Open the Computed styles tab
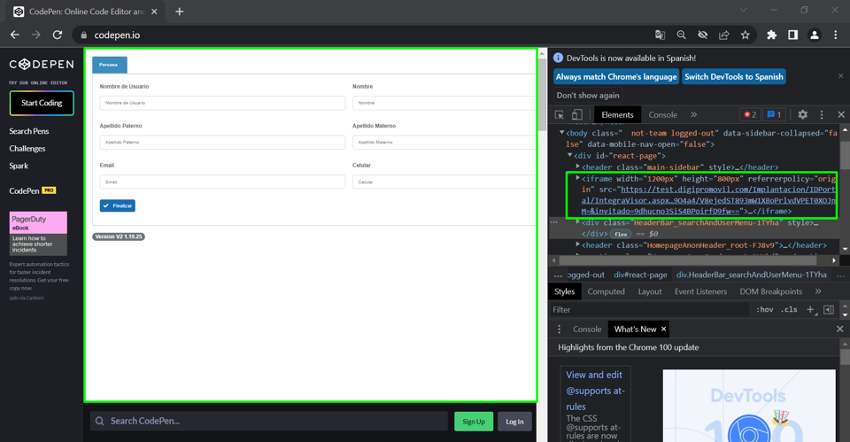Image resolution: width=850 pixels, height=442 pixels. [x=606, y=291]
